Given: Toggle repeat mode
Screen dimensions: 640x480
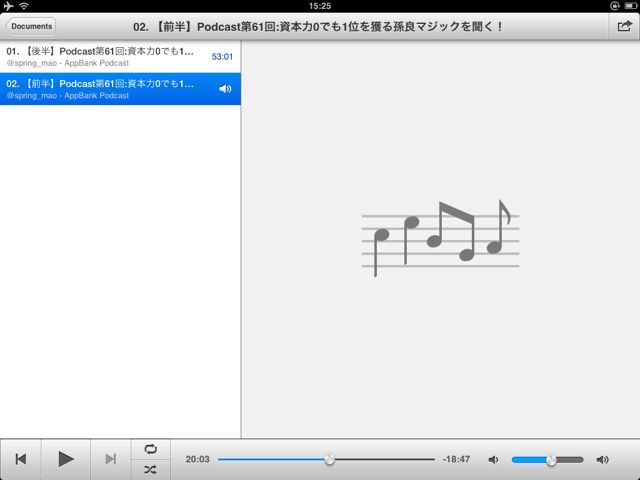Looking at the screenshot, I should coord(151,449).
